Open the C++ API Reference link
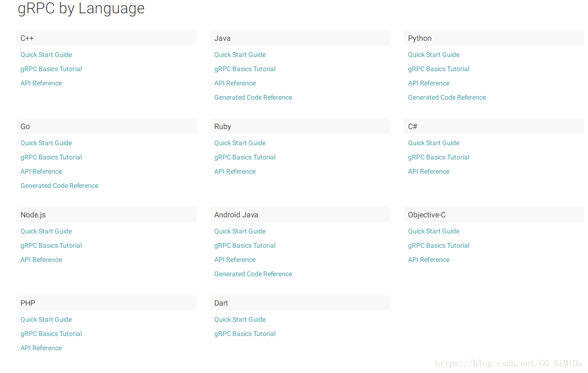The height and width of the screenshot is (373, 588). (x=41, y=83)
